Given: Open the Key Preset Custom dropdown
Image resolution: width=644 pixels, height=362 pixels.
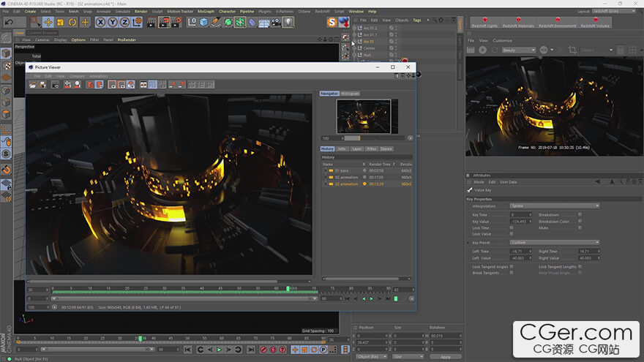Looking at the screenshot, I should tap(554, 242).
